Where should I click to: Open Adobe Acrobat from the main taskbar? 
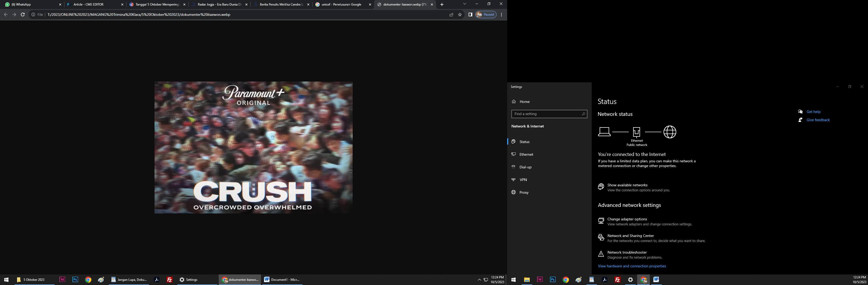click(x=156, y=280)
